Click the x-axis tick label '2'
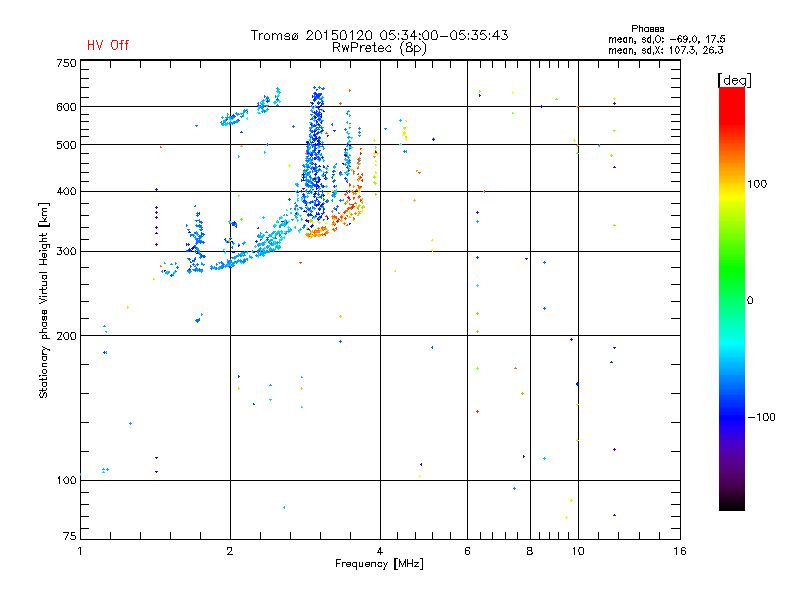Screen dimensions: 800x600 (x=230, y=551)
